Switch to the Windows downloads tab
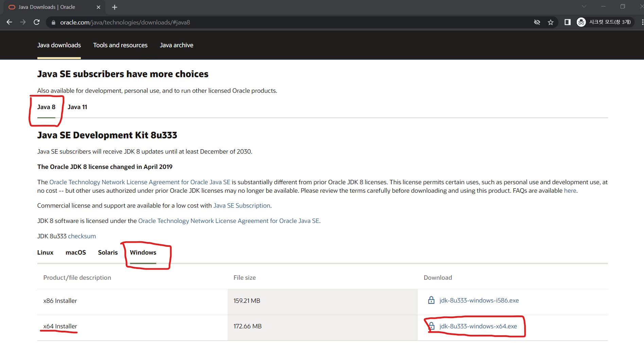The image size is (644, 344). tap(143, 253)
